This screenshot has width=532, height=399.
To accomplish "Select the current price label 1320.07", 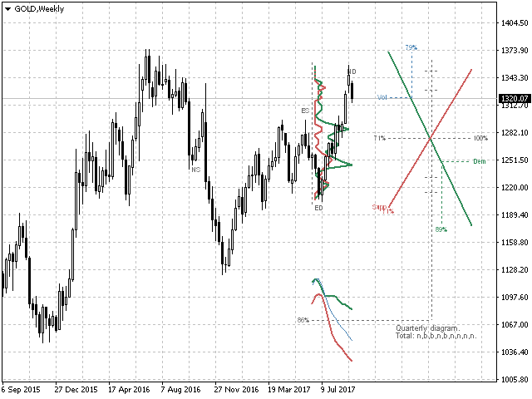I will click(x=515, y=99).
